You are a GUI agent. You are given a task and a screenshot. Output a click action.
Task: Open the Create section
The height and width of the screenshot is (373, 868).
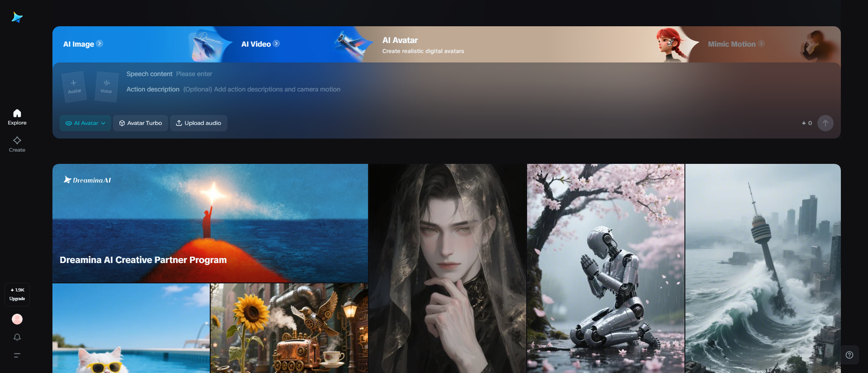pos(17,144)
